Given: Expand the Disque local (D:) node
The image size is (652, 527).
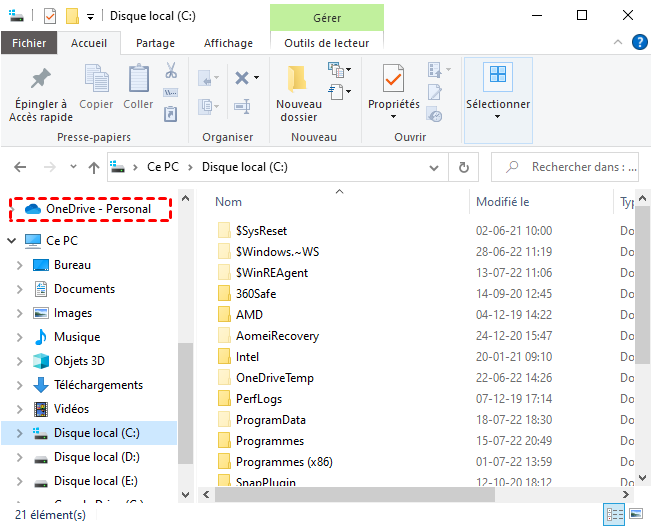Looking at the screenshot, I should [x=20, y=457].
